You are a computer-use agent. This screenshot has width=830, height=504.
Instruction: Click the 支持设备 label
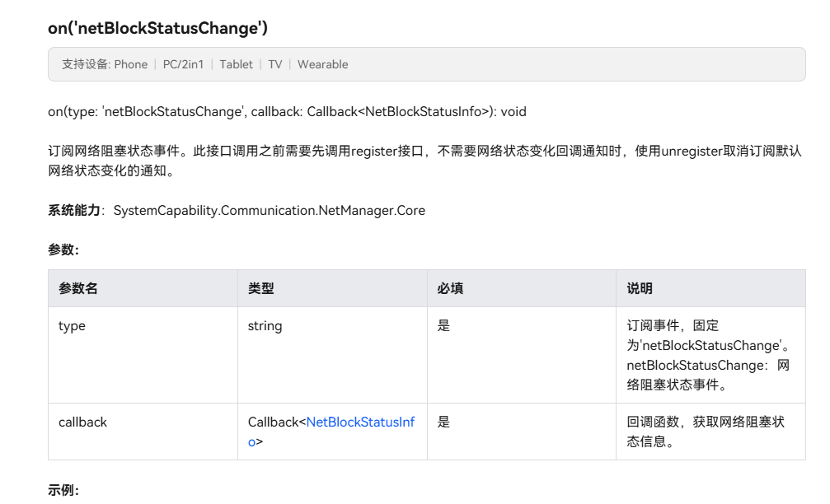tap(85, 64)
